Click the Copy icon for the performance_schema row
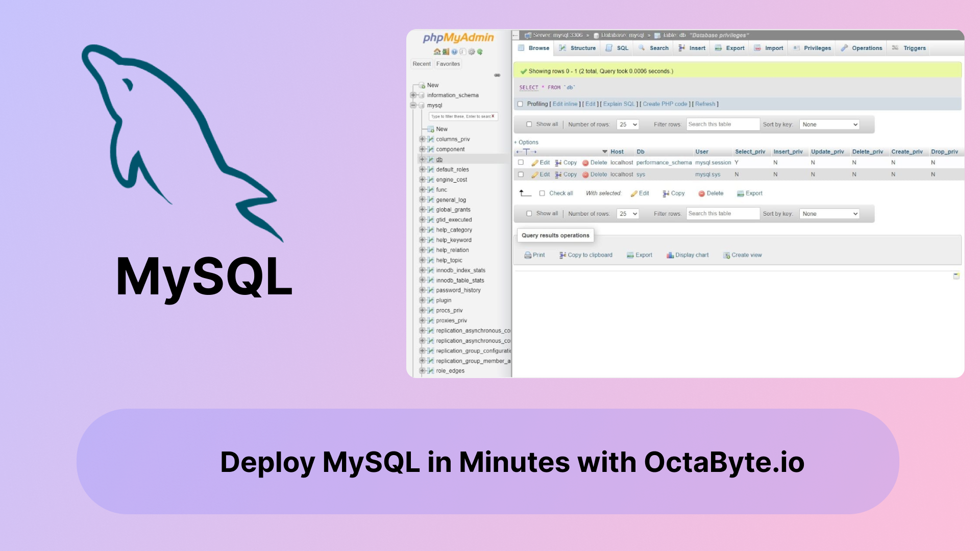Viewport: 980px width, 551px height. click(558, 163)
